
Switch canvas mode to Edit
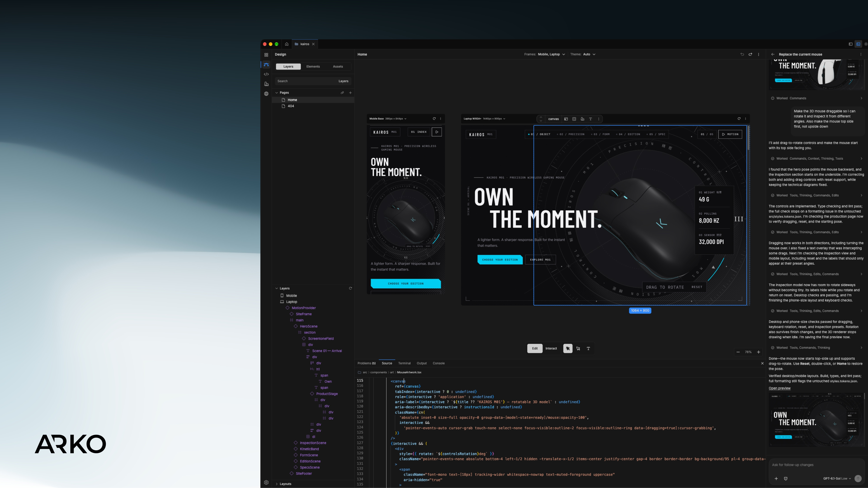pos(535,348)
